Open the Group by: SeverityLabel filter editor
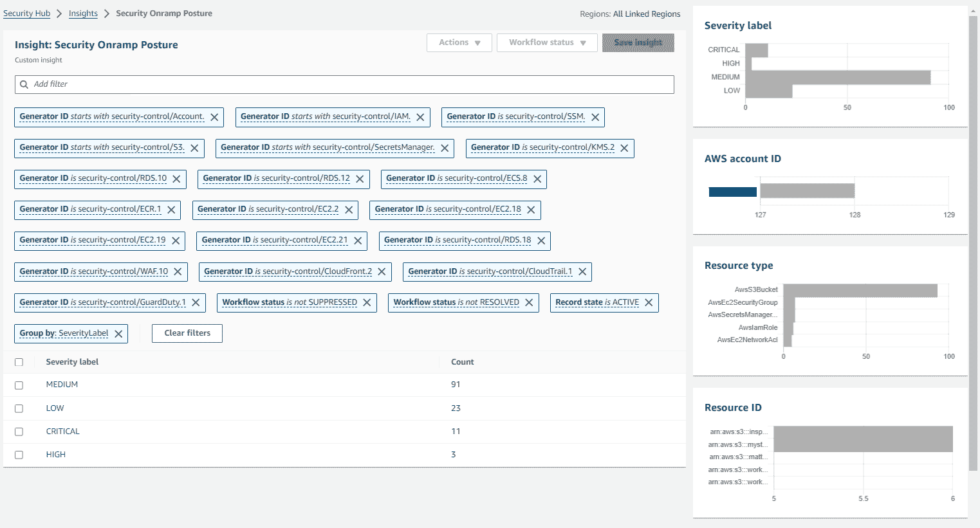Screen dimensions: 980x528 pyautogui.click(x=64, y=333)
